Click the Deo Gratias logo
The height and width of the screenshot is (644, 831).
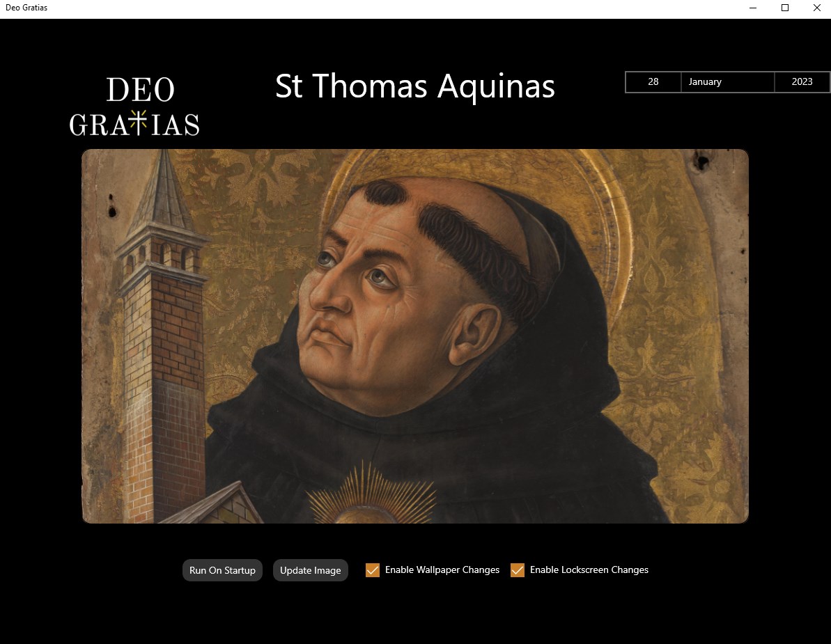pos(134,106)
